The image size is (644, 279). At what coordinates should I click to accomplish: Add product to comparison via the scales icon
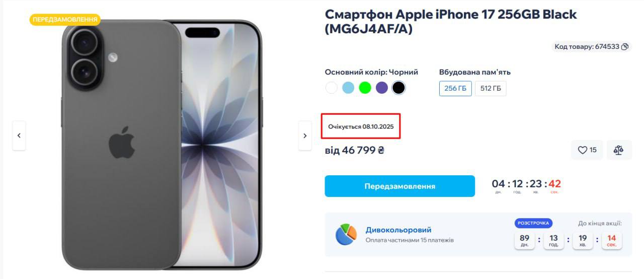[619, 150]
